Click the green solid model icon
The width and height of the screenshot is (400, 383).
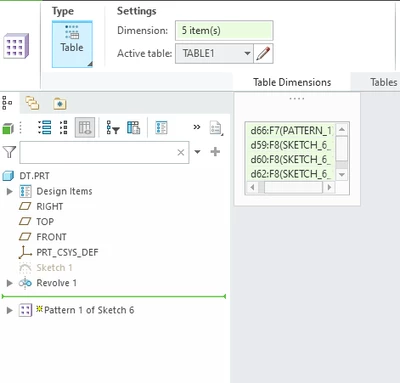point(8,128)
